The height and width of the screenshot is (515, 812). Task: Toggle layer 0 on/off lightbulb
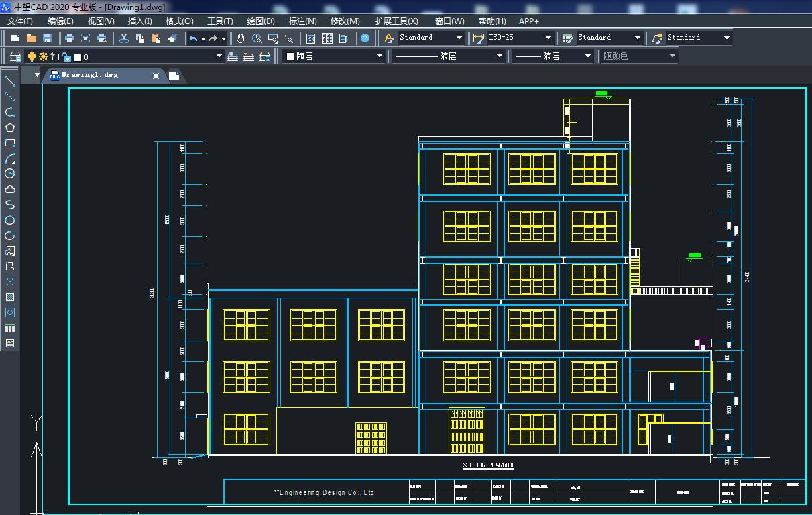click(32, 57)
